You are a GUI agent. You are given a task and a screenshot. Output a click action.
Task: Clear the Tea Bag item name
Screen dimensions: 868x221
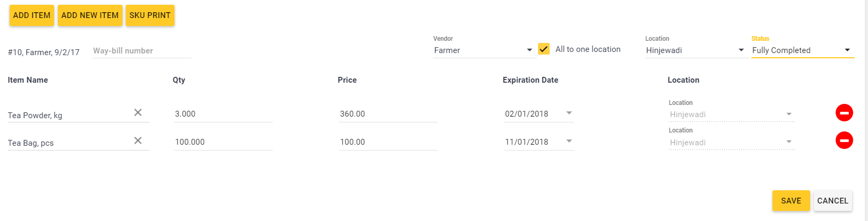[138, 140]
